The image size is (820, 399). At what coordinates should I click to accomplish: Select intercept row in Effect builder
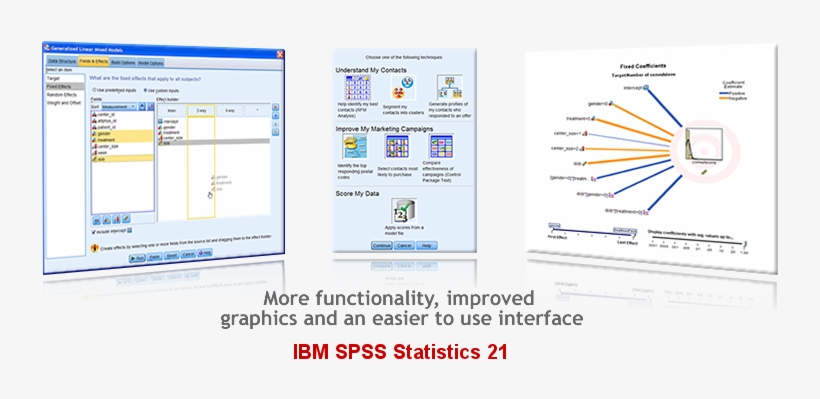tap(171, 121)
